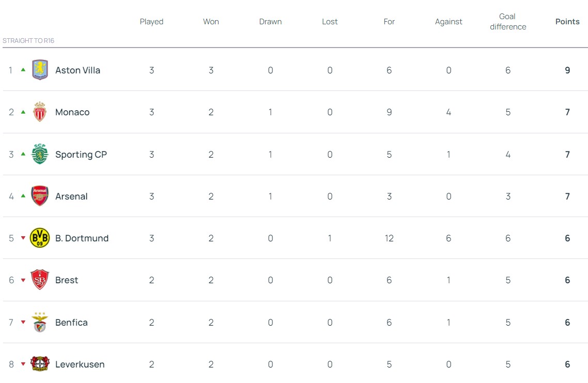This screenshot has height=383, width=588.
Task: Click red down arrow beside B. Dortmund
Action: tap(23, 238)
